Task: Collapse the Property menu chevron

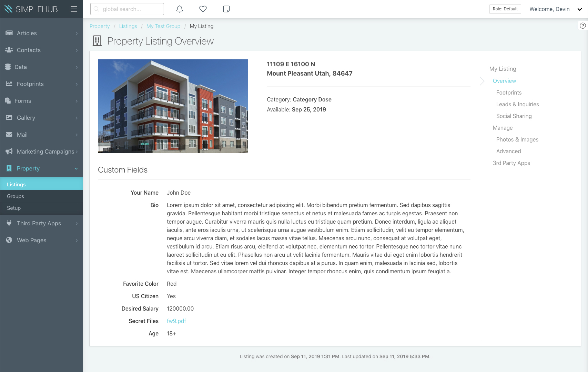Action: click(x=76, y=169)
